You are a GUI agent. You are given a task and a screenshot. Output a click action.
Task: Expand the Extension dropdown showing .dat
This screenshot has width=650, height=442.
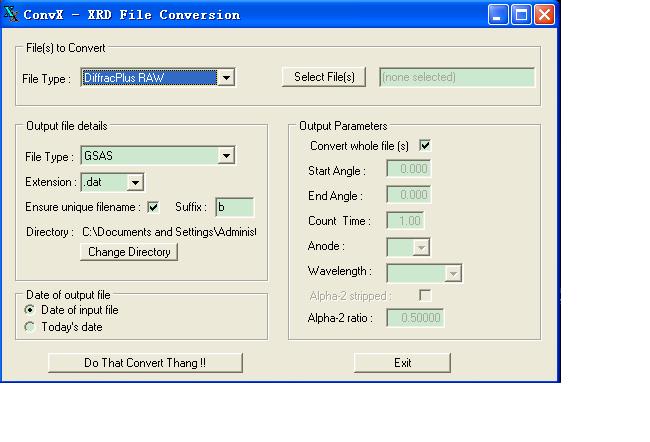click(x=112, y=182)
